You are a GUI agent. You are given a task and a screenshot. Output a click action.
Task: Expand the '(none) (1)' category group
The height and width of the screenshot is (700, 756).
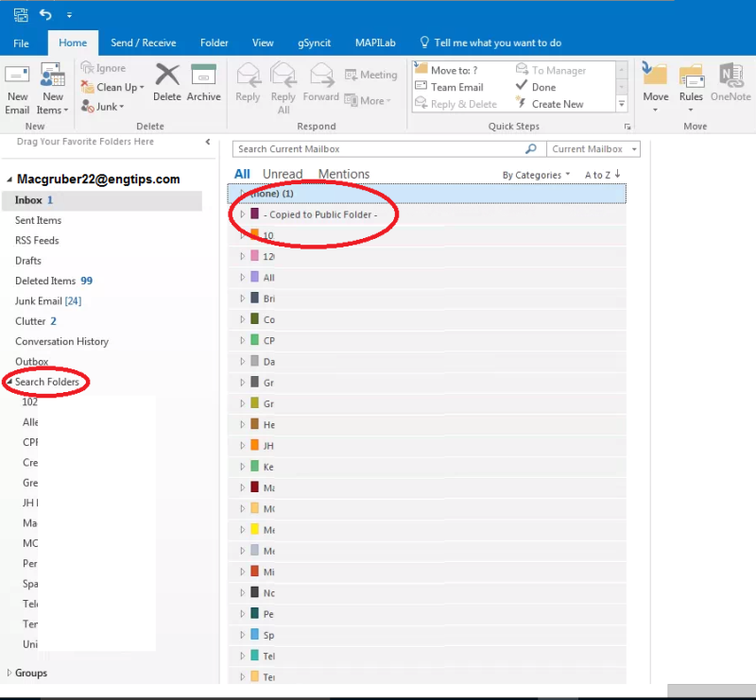coord(242,194)
